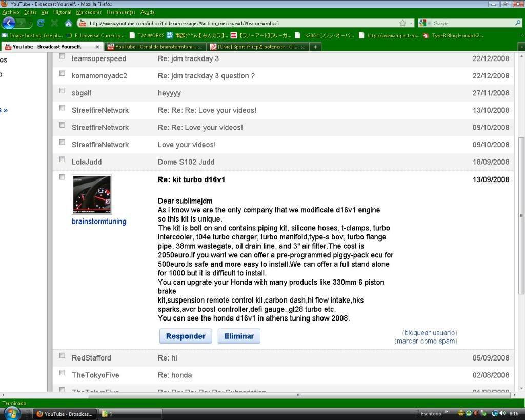Viewport: 525px width, 420px height.
Task: Click the YouTube site icon in address bar
Action: [83, 23]
